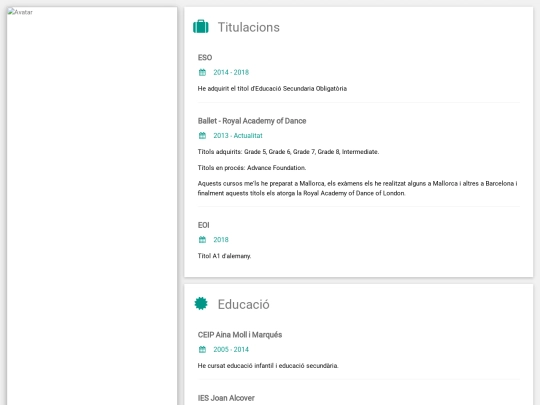The image size is (540, 405).
Task: Select the Titulacions section heading
Action: 249,27
